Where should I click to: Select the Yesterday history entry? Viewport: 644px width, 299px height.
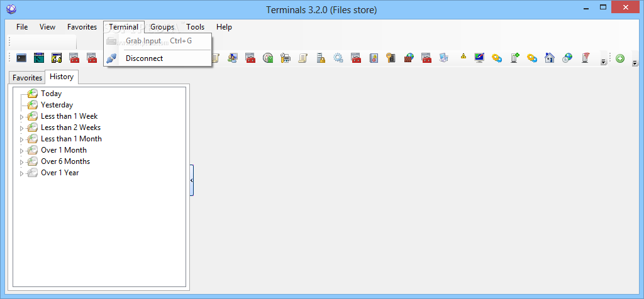point(57,105)
